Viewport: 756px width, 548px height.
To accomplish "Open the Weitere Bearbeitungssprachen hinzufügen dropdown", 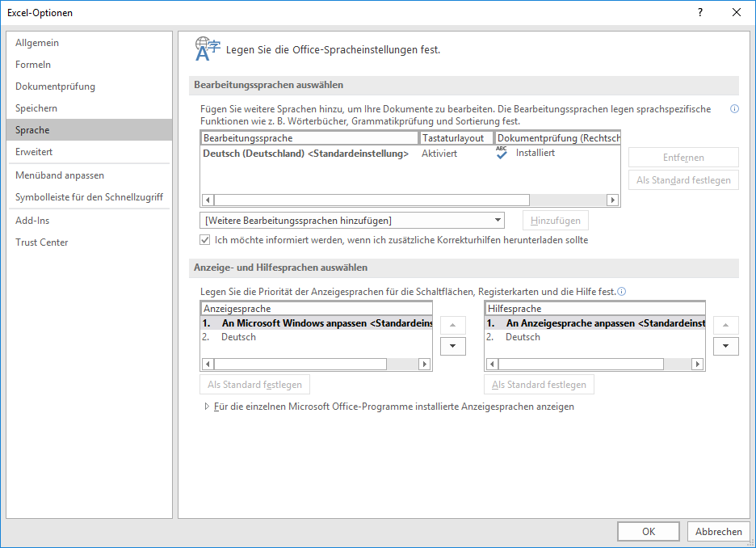I will click(352, 221).
